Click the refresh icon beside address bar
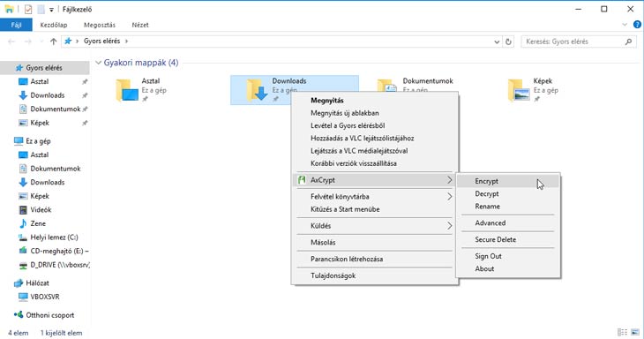 pyautogui.click(x=508, y=41)
